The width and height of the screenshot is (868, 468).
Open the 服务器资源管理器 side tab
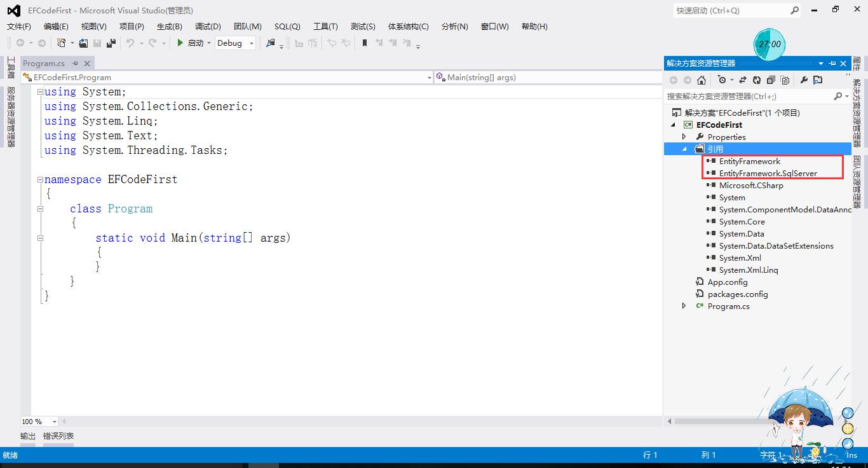[11, 116]
